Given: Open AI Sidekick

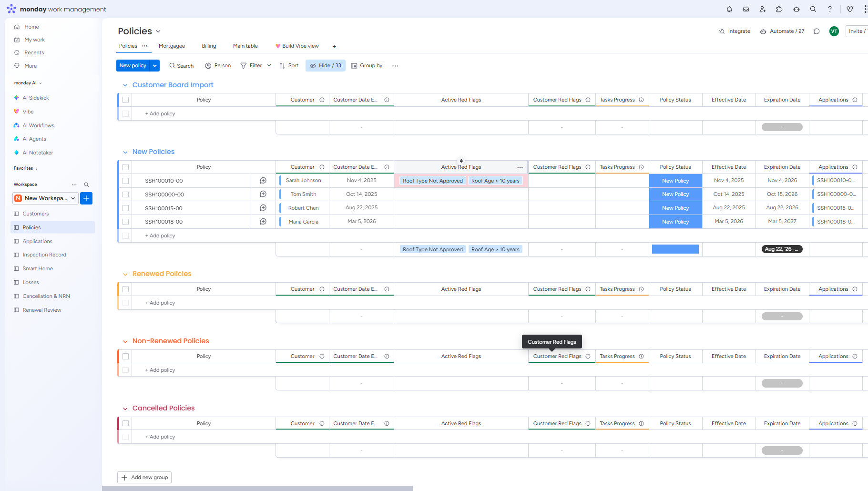Looking at the screenshot, I should tap(31, 98).
